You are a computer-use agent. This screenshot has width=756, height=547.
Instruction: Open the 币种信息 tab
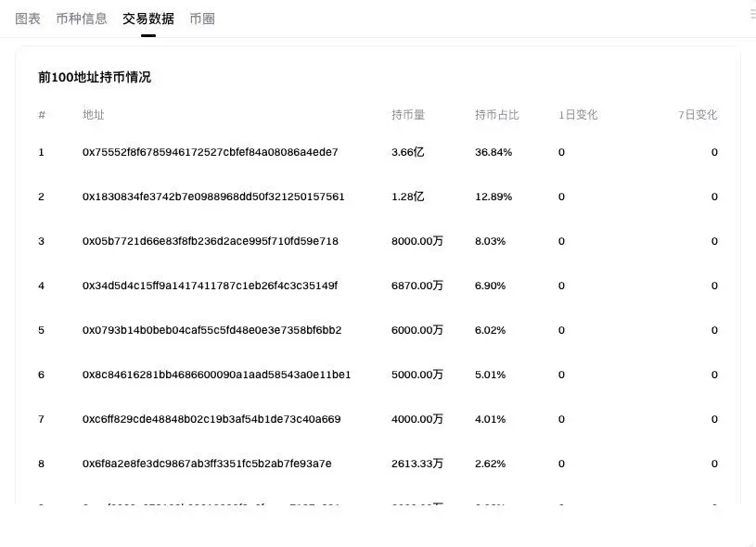tap(82, 19)
